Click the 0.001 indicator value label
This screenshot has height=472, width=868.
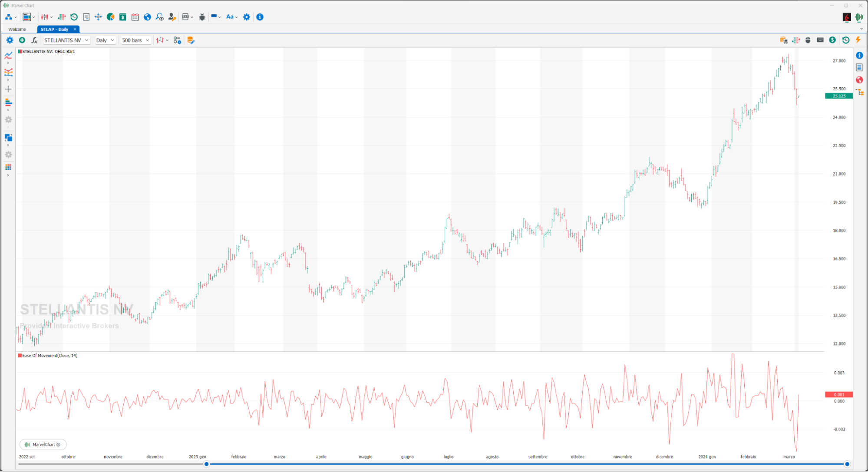tap(838, 395)
